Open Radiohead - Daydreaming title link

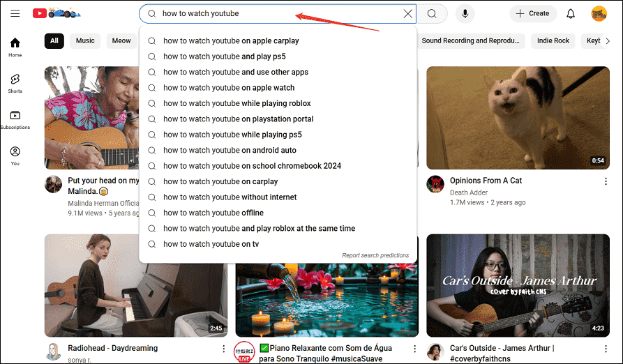click(x=112, y=348)
